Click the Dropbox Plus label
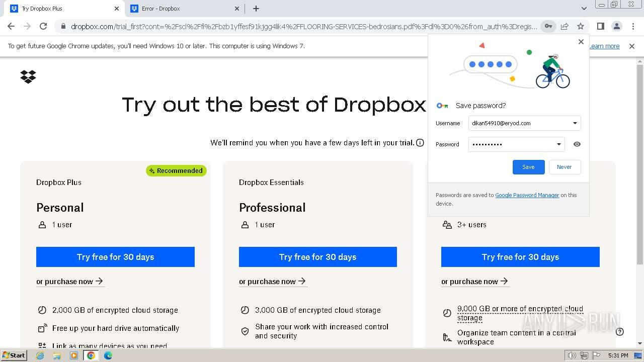Image resolution: width=644 pixels, height=362 pixels. click(59, 183)
